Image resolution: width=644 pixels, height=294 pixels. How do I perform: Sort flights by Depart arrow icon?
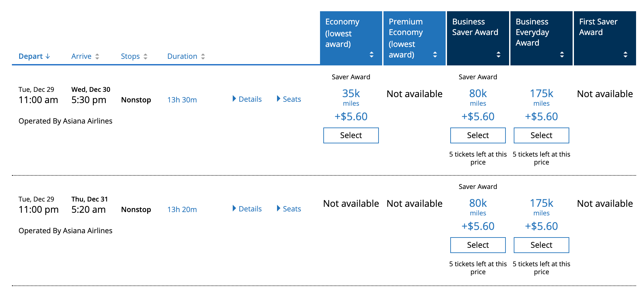[x=48, y=56]
